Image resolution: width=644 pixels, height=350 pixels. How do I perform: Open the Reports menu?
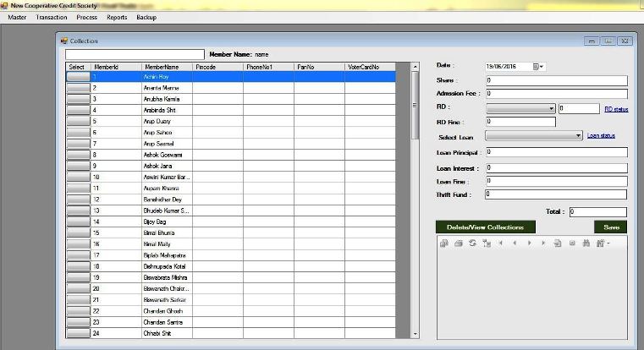coord(117,17)
